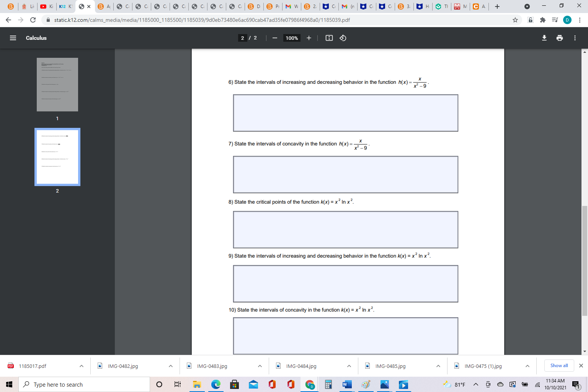Open the Extensions puzzle icon

542,20
